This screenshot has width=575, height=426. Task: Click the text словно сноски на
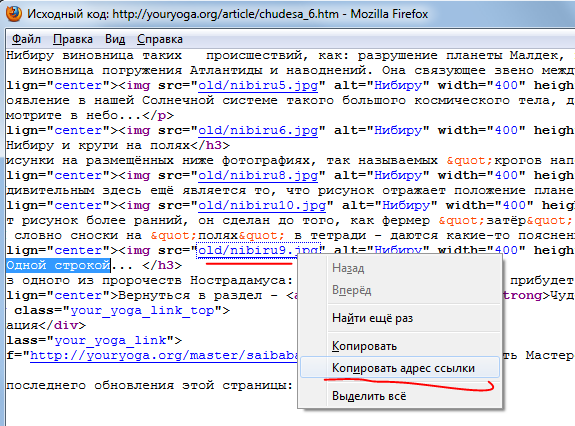78,235
